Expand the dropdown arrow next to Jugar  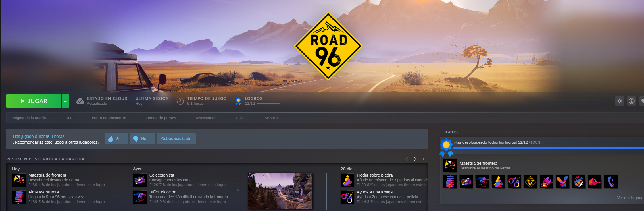coord(65,101)
